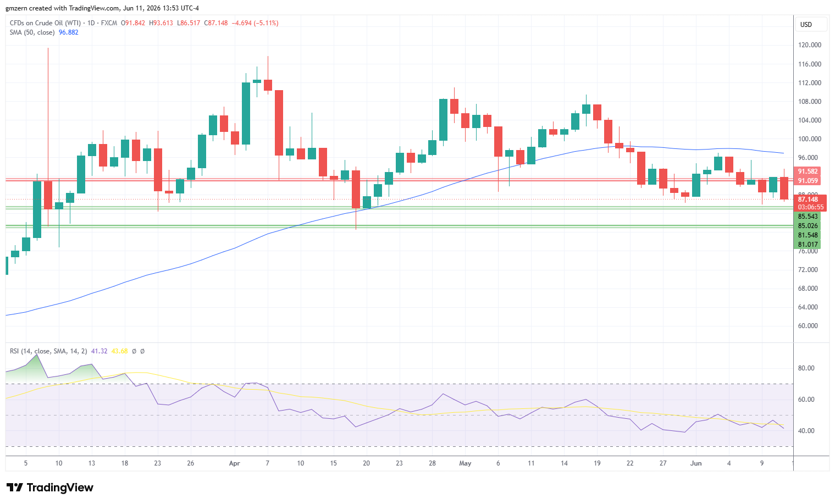Click the Jun label on the time axis
Screen dimensions: 835x504
coord(696,463)
